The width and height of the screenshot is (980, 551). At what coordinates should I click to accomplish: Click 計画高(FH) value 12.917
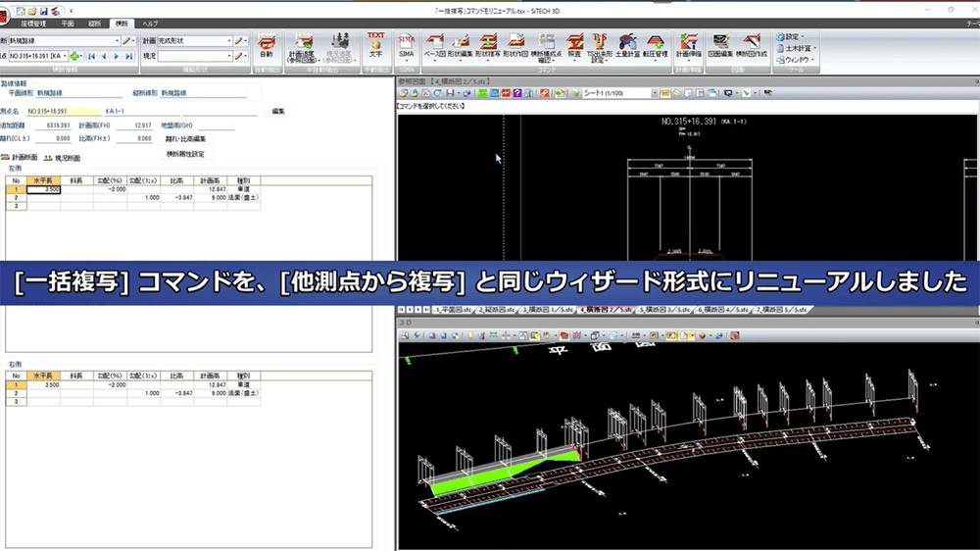coord(135,125)
